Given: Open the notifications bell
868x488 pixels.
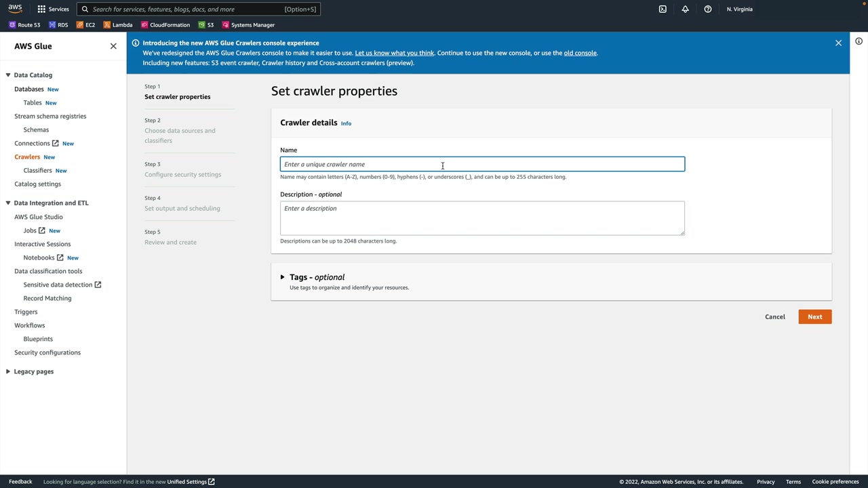Looking at the screenshot, I should [x=685, y=9].
